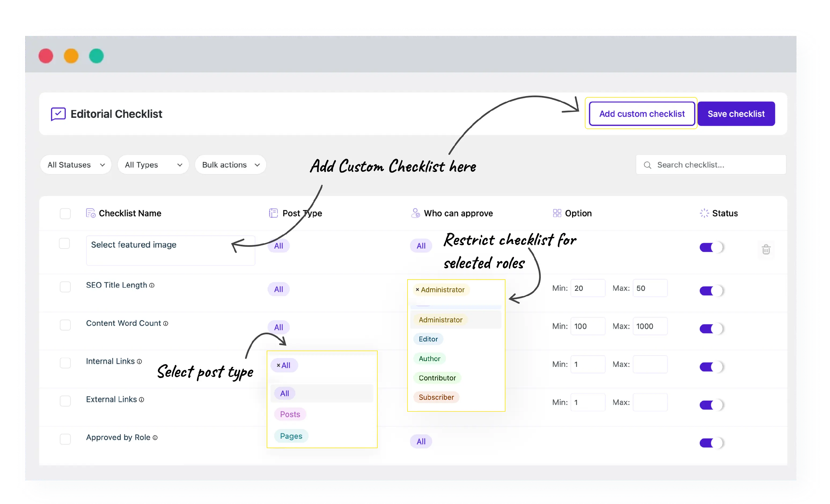This screenshot has width=830, height=504.
Task: Click the red window close dot
Action: point(46,56)
